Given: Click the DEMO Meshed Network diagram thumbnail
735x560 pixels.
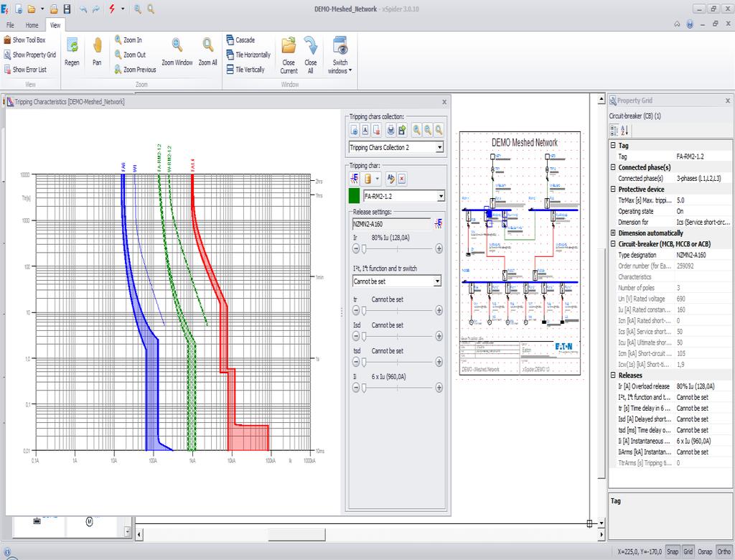Looking at the screenshot, I should coord(520,253).
